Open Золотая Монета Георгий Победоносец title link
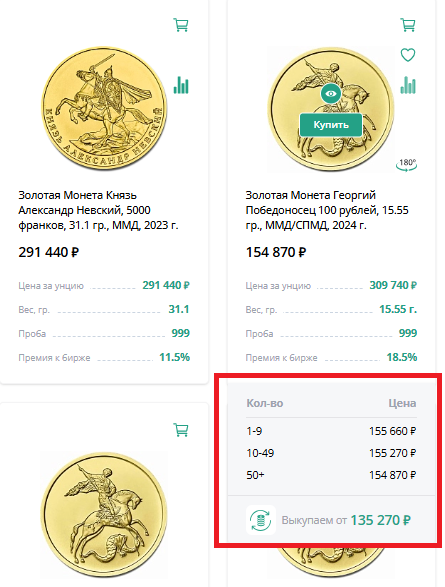445x587 pixels. (x=327, y=210)
